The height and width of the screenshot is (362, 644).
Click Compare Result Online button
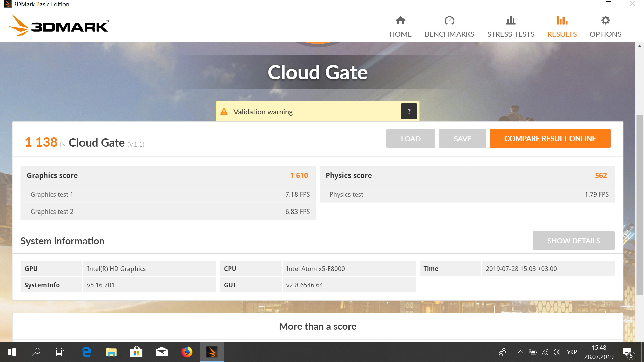coord(550,139)
